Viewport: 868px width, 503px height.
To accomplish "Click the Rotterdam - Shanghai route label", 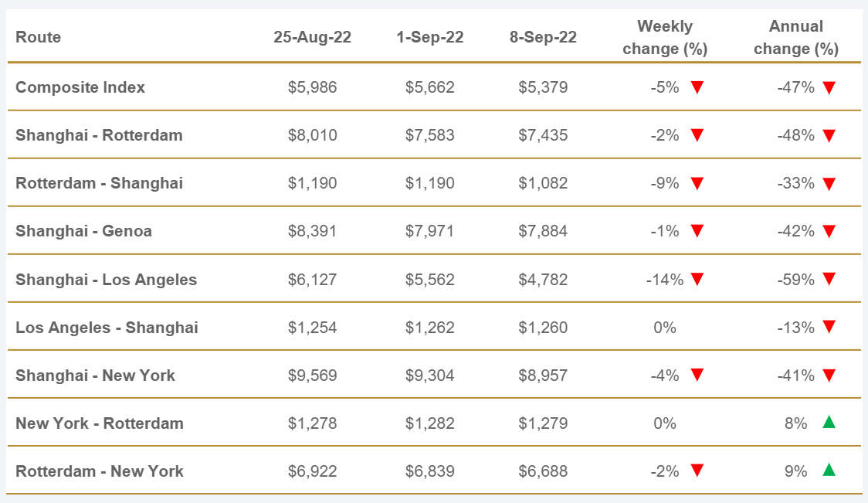I will [x=99, y=184].
